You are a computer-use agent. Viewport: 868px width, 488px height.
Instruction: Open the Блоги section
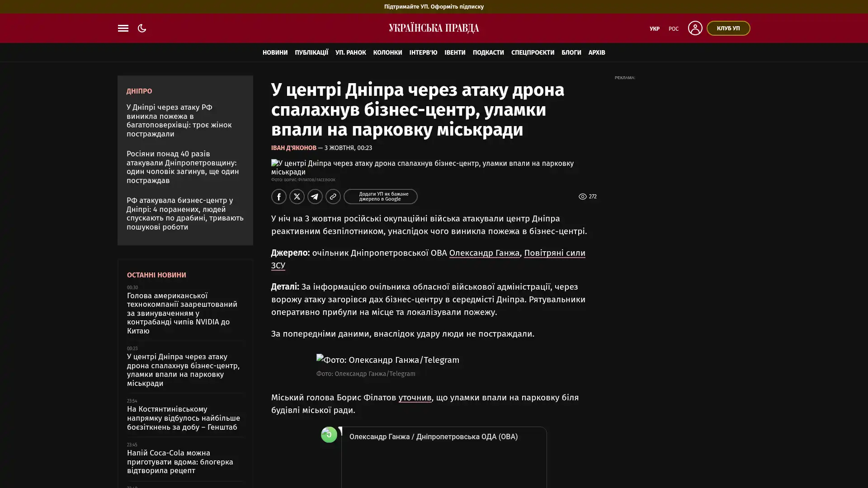coord(571,52)
